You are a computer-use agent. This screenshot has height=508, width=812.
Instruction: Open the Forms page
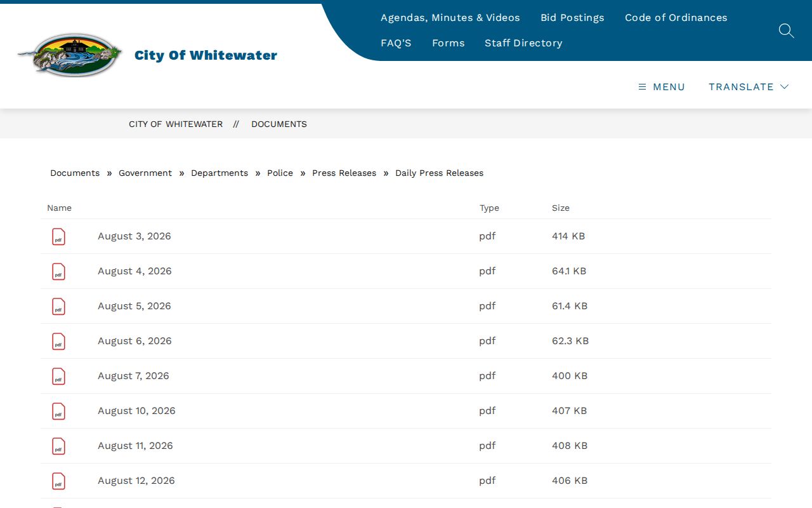tap(449, 43)
